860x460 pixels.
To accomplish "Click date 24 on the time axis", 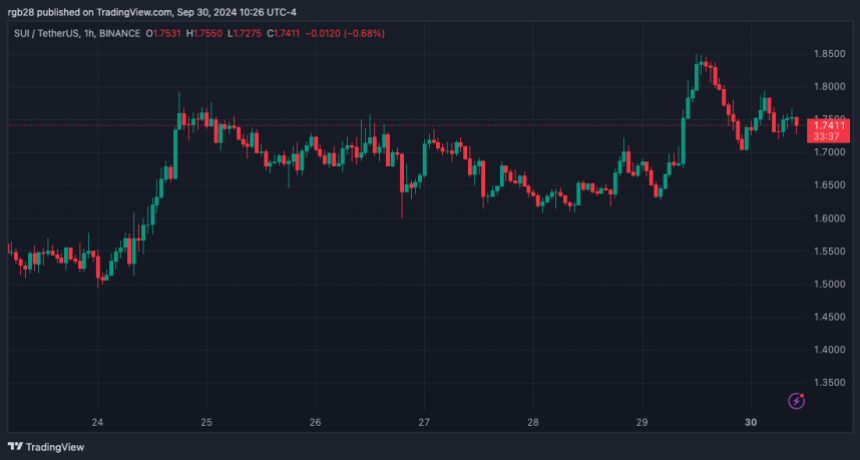I will (x=98, y=422).
